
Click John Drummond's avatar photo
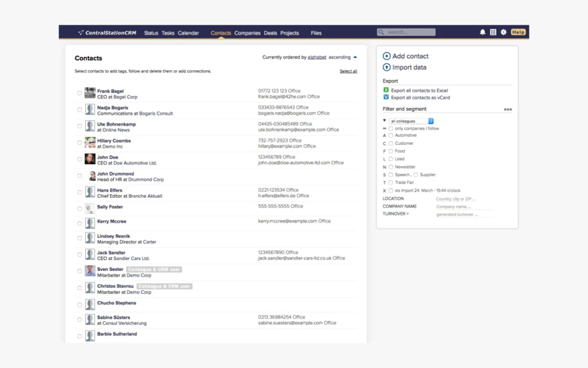[92, 176]
